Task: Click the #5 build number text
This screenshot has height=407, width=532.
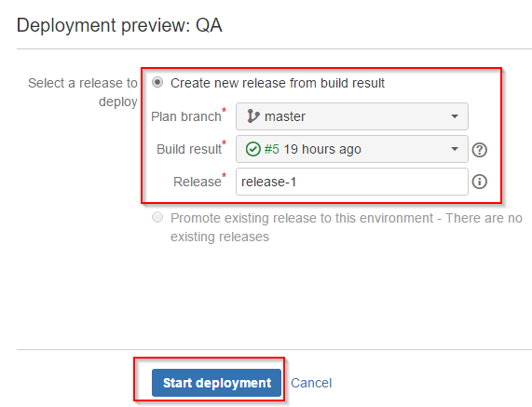Action: point(271,149)
